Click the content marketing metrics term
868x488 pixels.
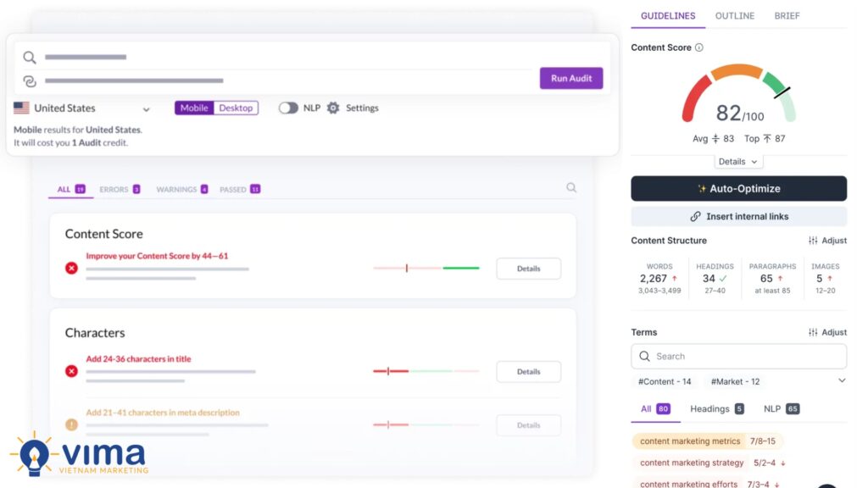(x=690, y=441)
